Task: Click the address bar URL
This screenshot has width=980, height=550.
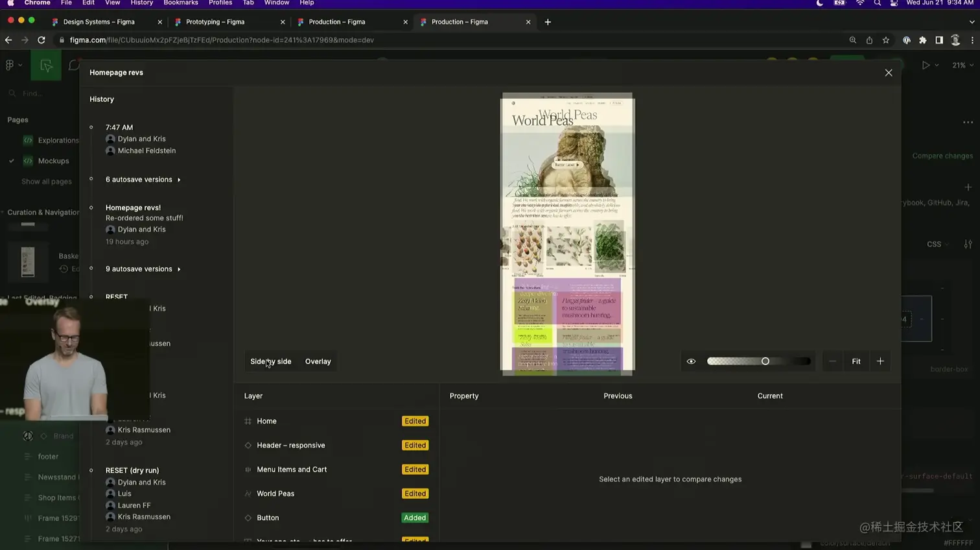Action: point(222,40)
